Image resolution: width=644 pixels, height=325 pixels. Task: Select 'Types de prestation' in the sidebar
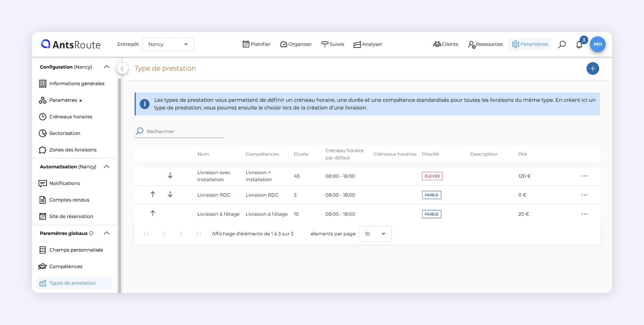[x=72, y=283]
